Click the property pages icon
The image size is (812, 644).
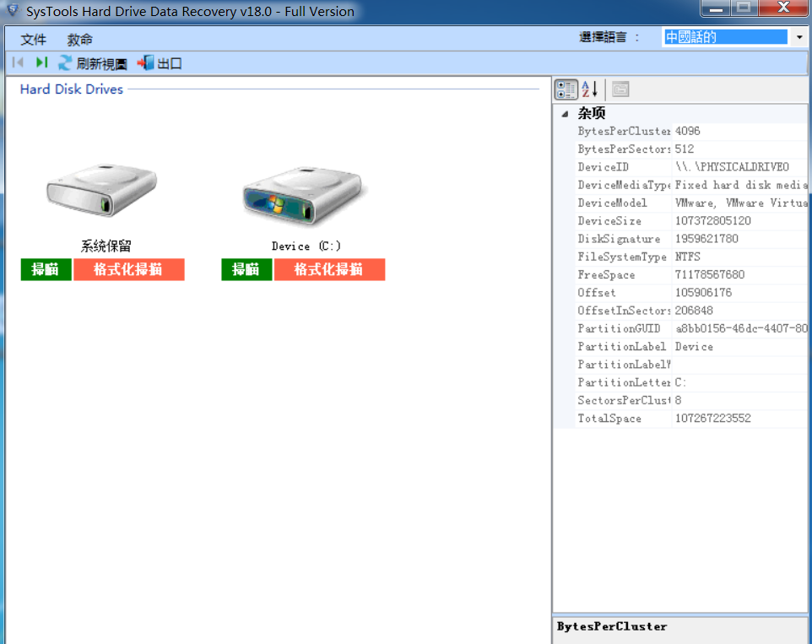(x=620, y=89)
